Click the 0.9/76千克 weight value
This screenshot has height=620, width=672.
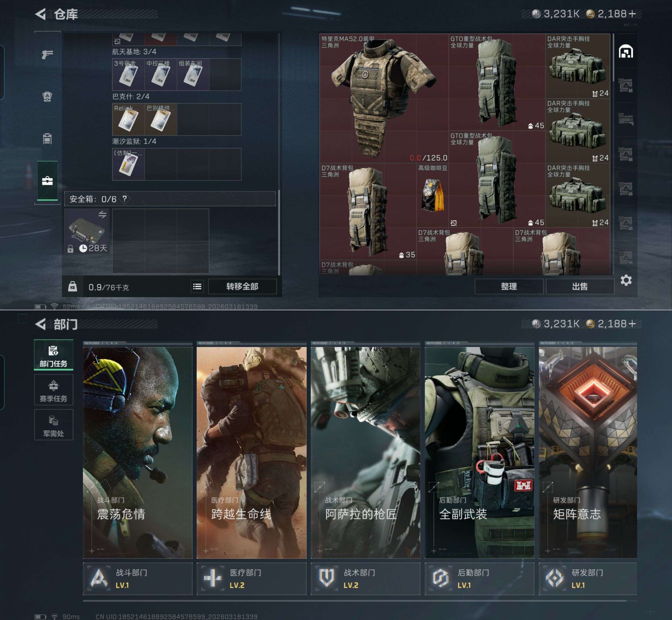coord(109,287)
